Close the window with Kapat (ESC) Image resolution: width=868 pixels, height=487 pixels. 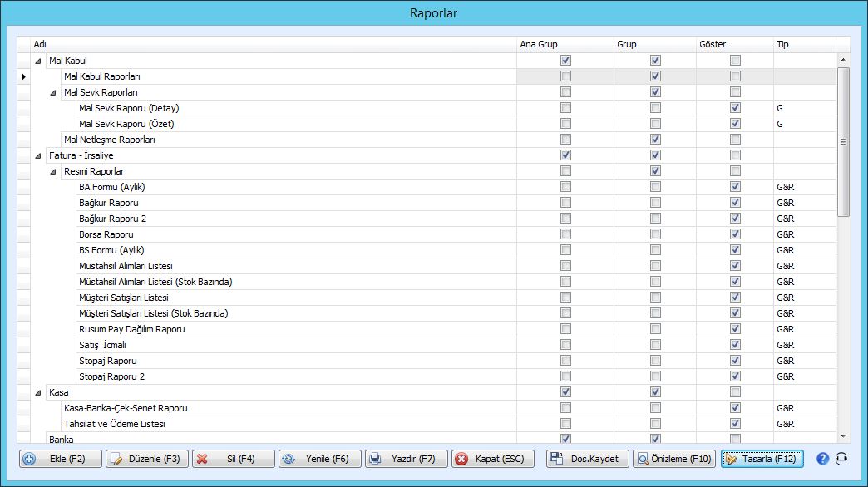coord(493,459)
